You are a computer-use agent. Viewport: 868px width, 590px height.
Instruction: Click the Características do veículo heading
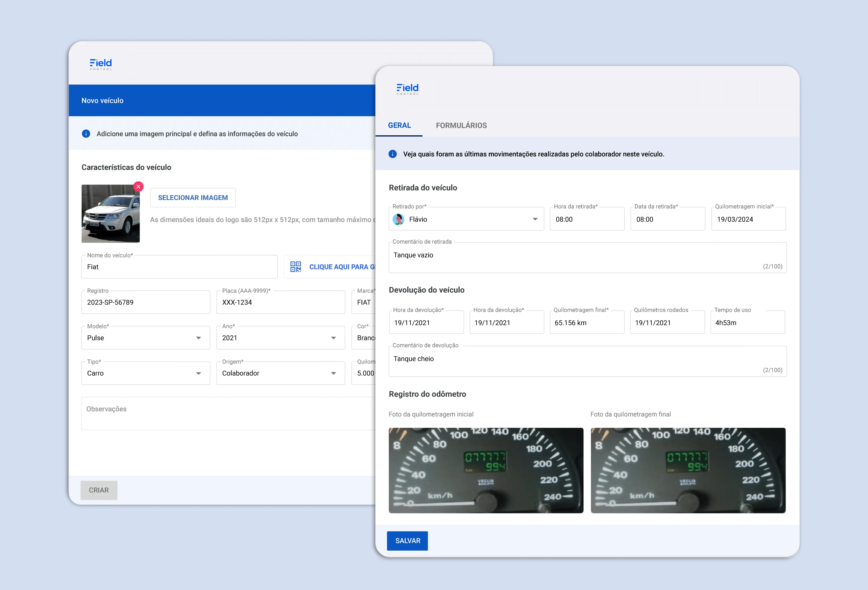[126, 167]
